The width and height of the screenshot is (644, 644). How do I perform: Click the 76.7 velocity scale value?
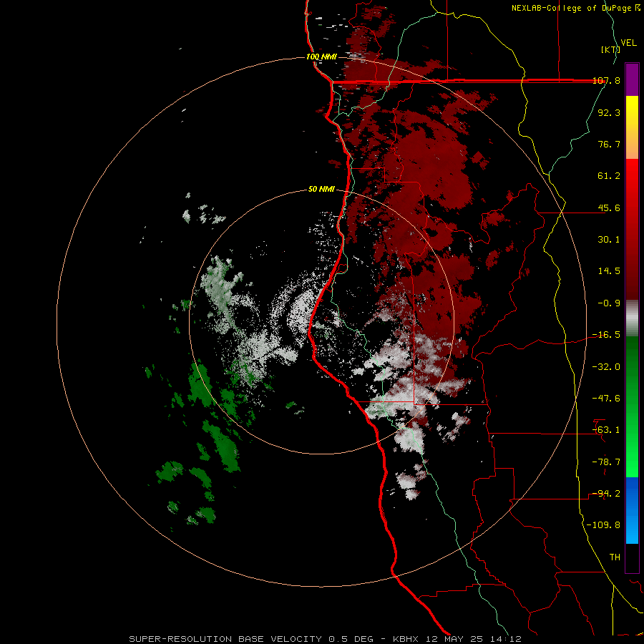tap(609, 144)
